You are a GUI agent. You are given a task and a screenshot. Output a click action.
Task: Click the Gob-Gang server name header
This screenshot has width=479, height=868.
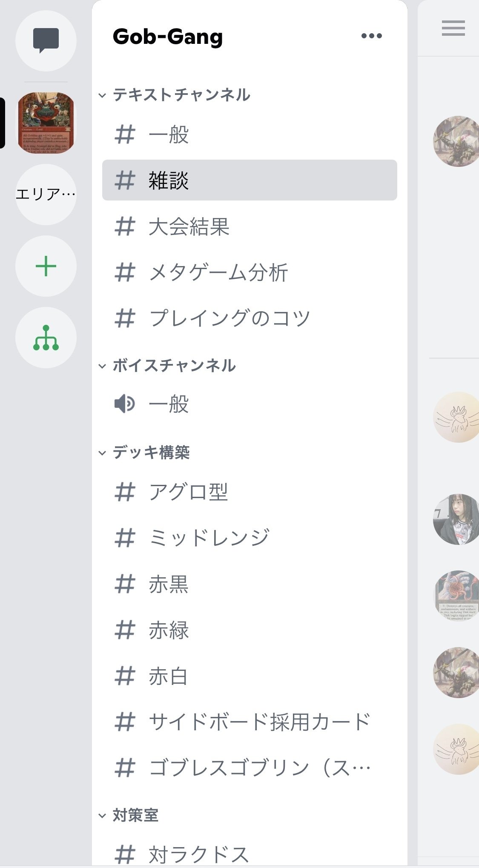coord(168,37)
